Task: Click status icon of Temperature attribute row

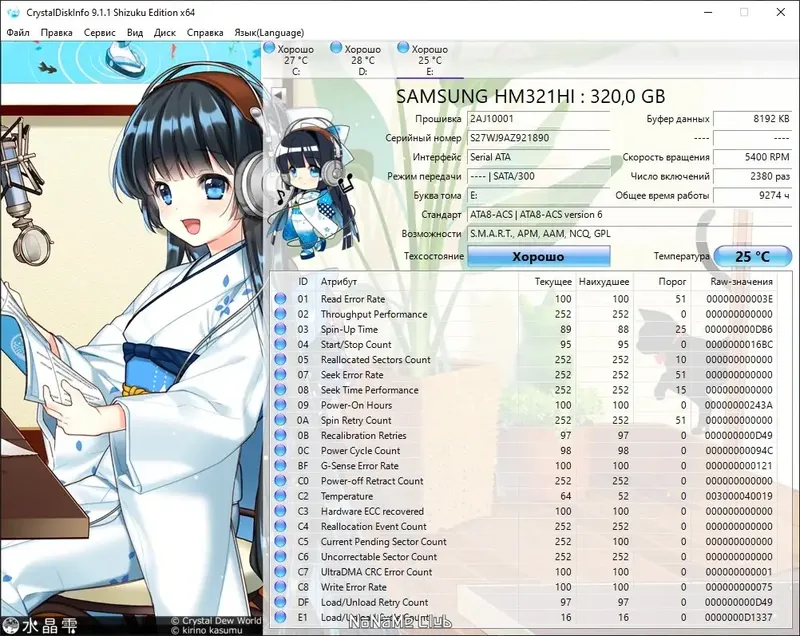Action: (280, 496)
